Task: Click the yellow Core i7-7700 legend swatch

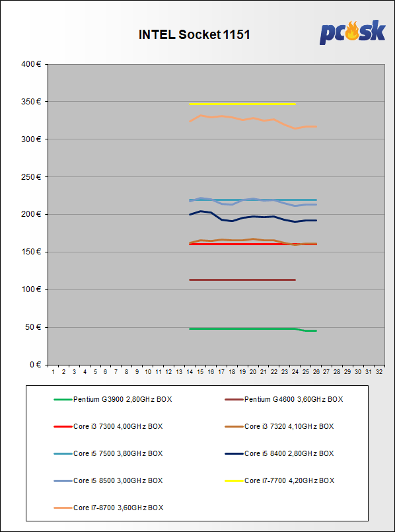Action: click(x=234, y=480)
